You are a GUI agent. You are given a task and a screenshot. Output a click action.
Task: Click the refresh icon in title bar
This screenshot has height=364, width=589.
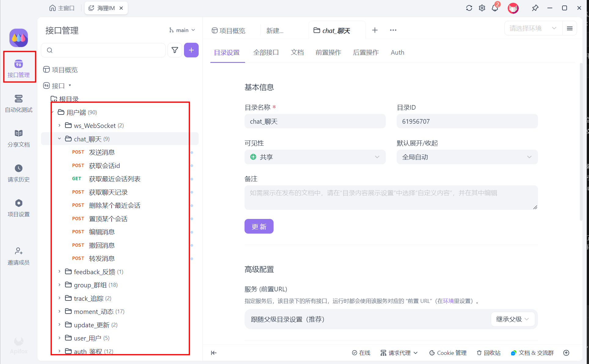[x=469, y=8]
